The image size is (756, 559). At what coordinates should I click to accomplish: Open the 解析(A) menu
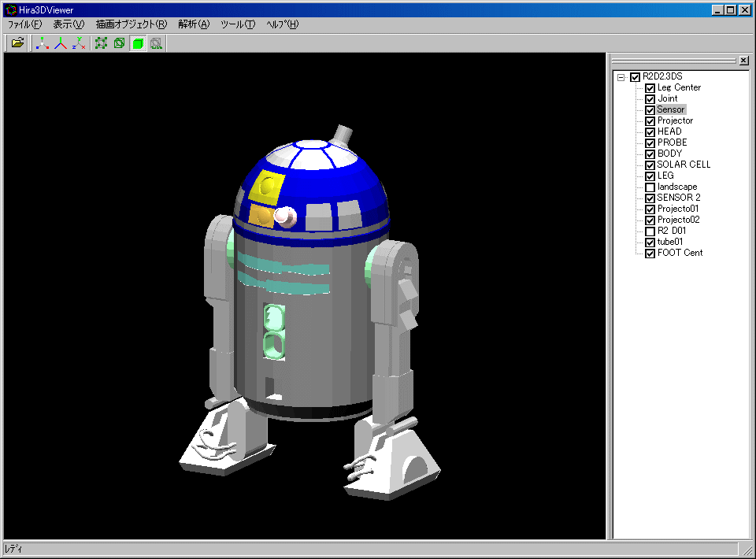[x=194, y=24]
